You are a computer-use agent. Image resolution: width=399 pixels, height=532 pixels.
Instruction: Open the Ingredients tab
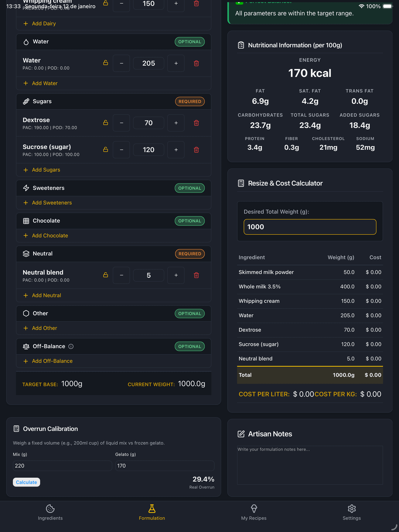(50, 512)
